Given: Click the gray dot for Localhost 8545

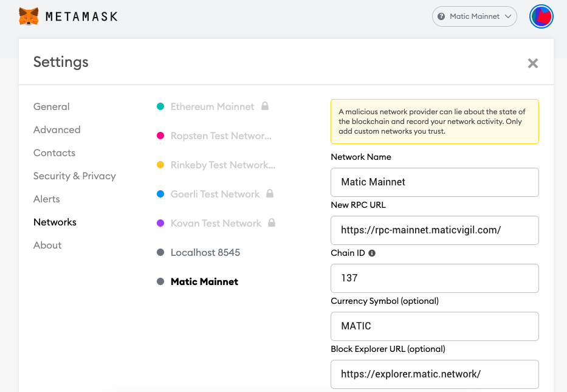Looking at the screenshot, I should point(160,252).
